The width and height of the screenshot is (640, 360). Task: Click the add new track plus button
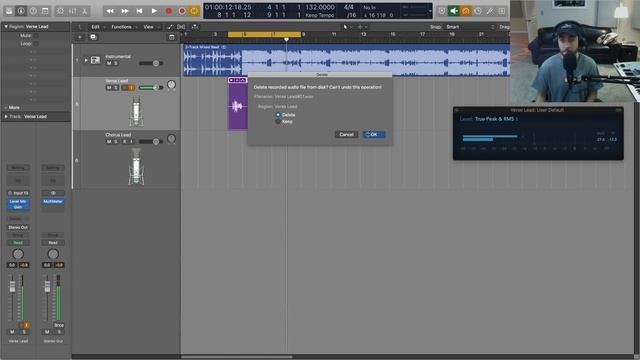pyautogui.click(x=80, y=37)
